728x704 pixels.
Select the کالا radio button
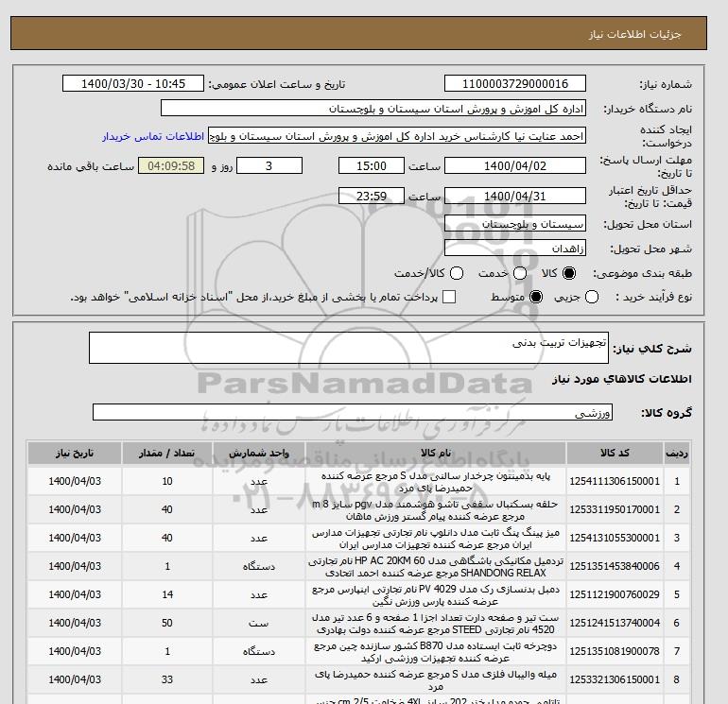pos(569,273)
